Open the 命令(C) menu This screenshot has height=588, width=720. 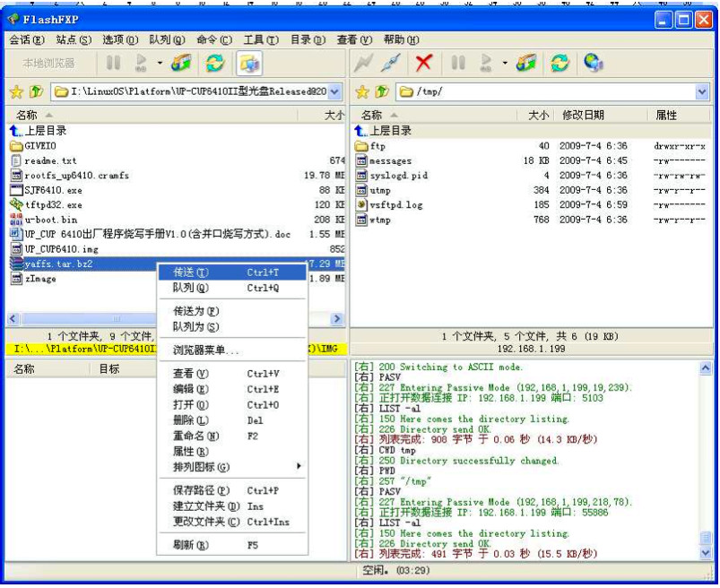[214, 40]
